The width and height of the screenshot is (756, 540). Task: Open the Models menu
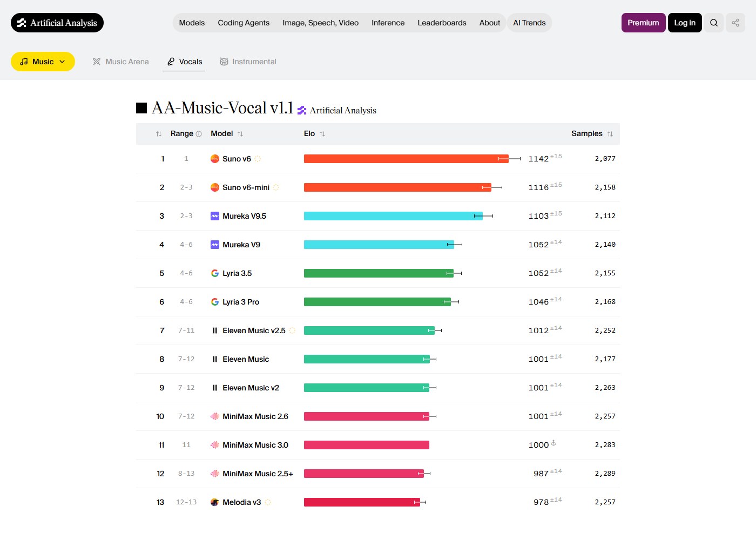[x=192, y=23]
